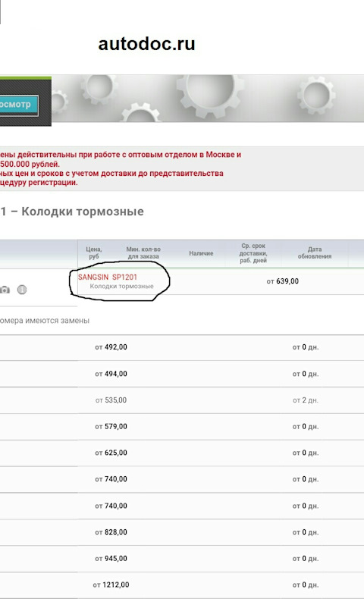The image size is (364, 599).
Task: Choose the offer priced from 535,00
Action: coord(182,400)
